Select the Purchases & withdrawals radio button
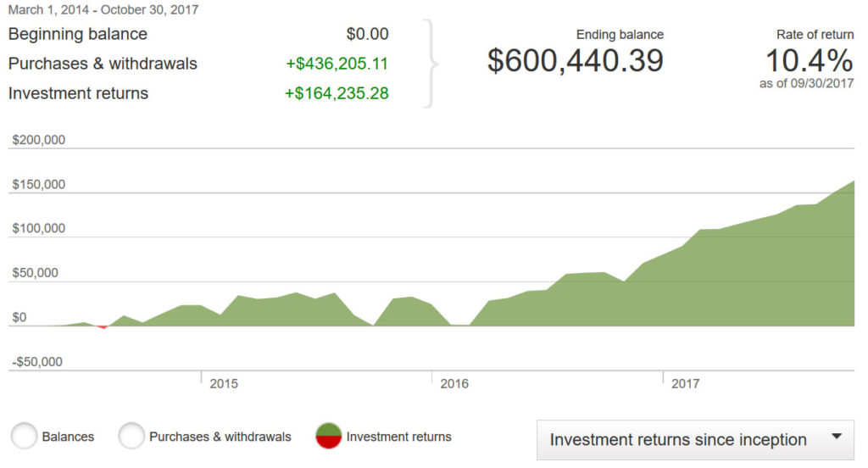Image resolution: width=868 pixels, height=468 pixels. (x=131, y=437)
